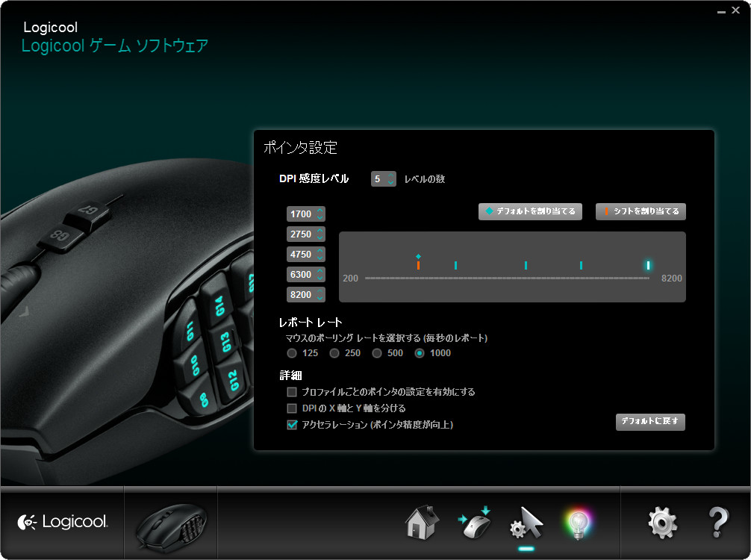751x560 pixels.
Task: Select 1000 polling rate radio button
Action: point(420,353)
